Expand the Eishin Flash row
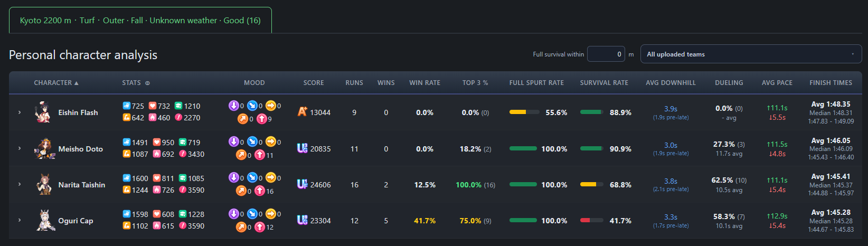868x246 pixels. tap(20, 112)
